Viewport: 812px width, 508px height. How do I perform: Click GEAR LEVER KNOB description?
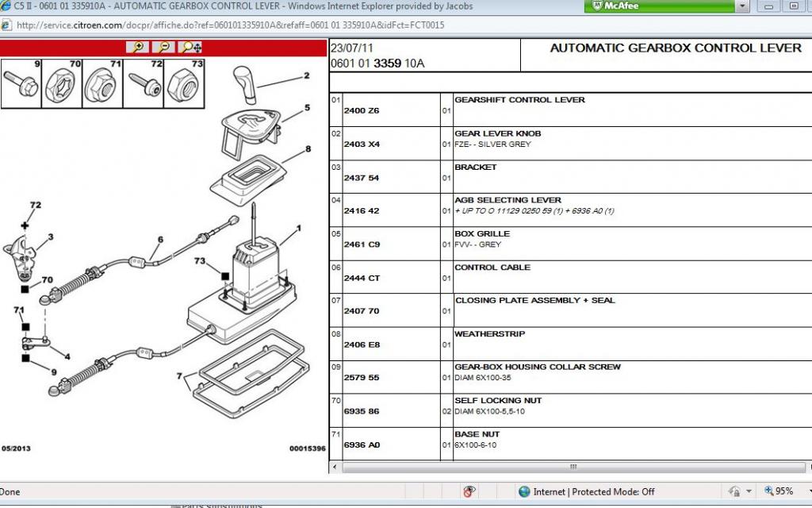[498, 133]
